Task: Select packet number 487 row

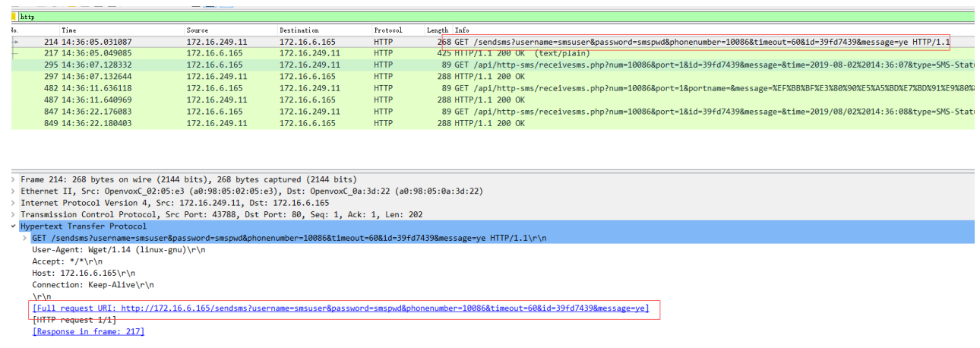Action: 493,100
